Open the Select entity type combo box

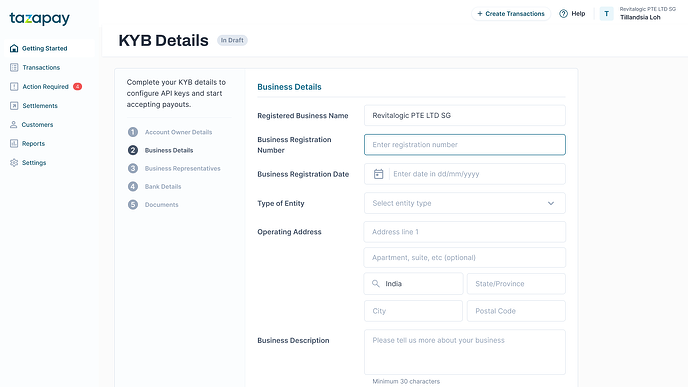[x=465, y=203]
